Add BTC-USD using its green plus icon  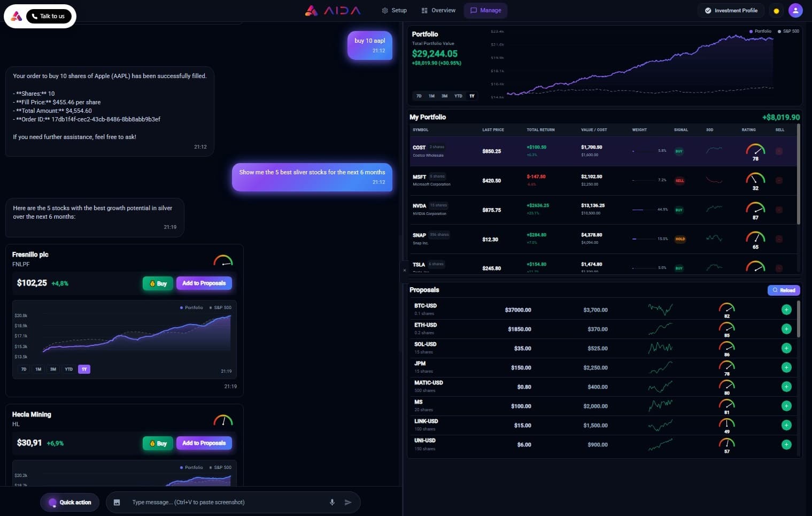786,310
